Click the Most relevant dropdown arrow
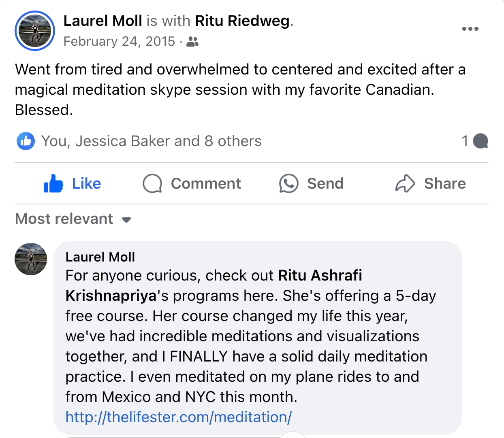This screenshot has width=504, height=438. [x=126, y=220]
